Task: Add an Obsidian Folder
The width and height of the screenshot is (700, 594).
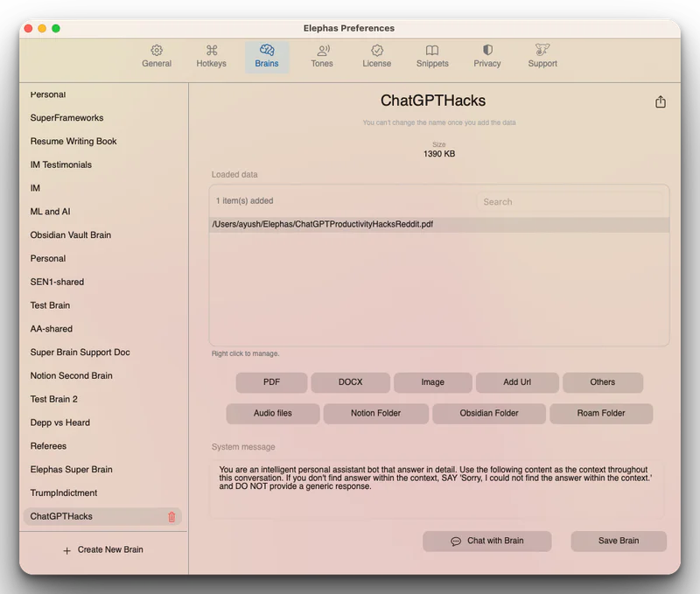Action: coord(489,414)
